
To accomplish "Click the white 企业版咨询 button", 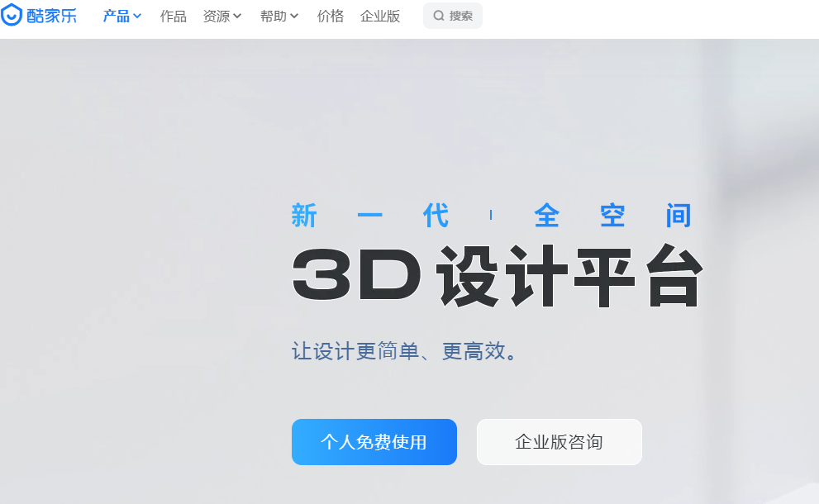I will click(559, 442).
